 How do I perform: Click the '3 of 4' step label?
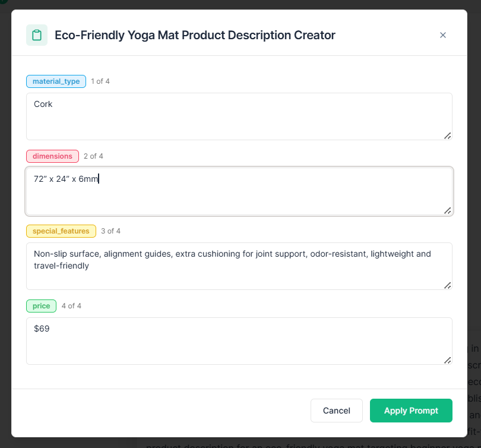[x=110, y=231]
